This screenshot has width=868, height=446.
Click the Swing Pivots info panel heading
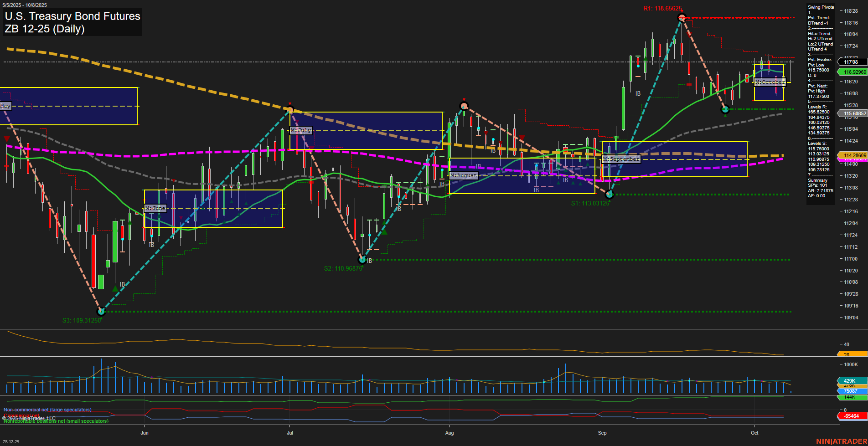pyautogui.click(x=821, y=7)
